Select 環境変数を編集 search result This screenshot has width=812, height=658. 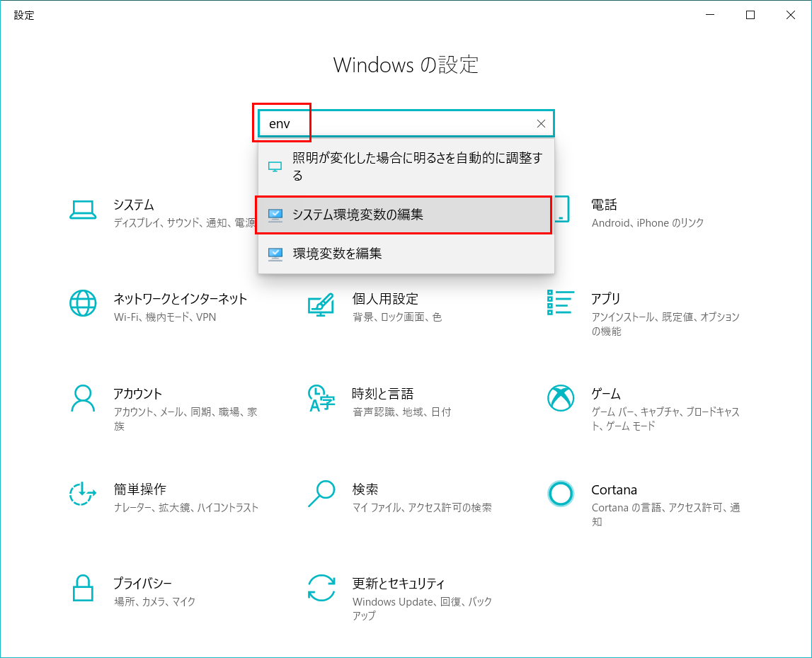(406, 254)
